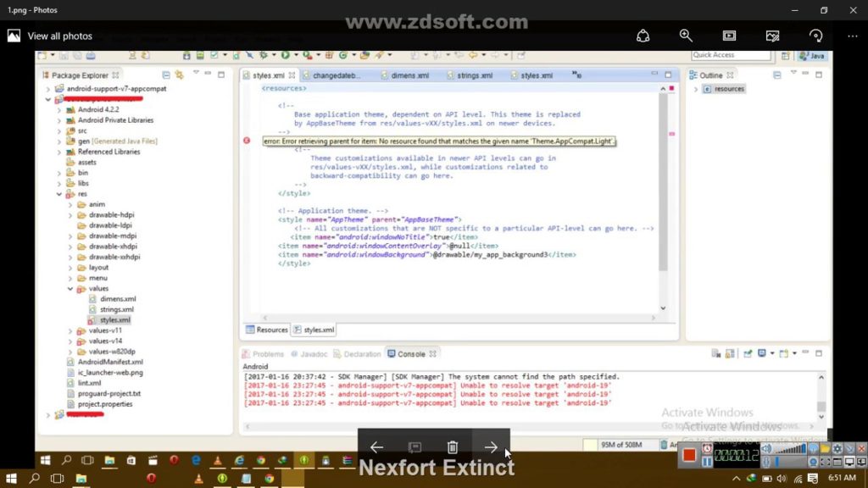Open the Edit and enhance photo icon
Screen dimensions: 868x488
[772, 36]
